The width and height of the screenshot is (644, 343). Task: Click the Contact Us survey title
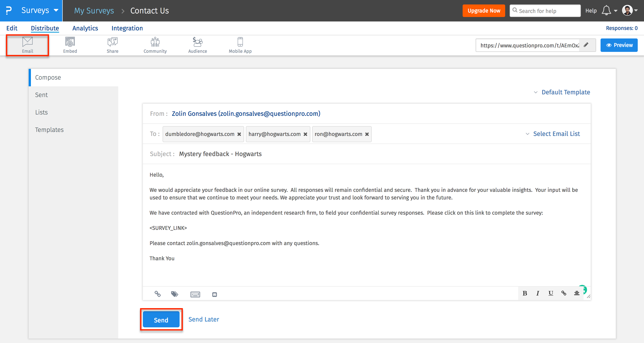[150, 11]
